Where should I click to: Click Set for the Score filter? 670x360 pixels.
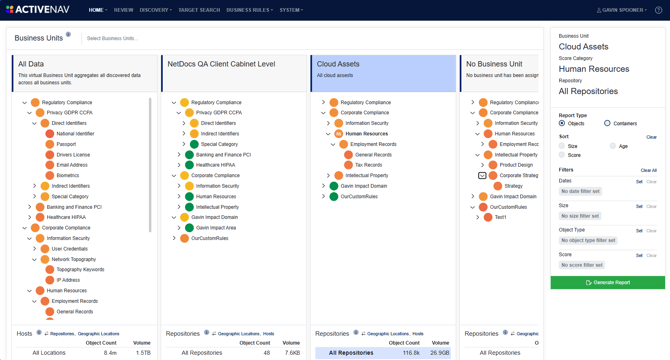point(639,255)
